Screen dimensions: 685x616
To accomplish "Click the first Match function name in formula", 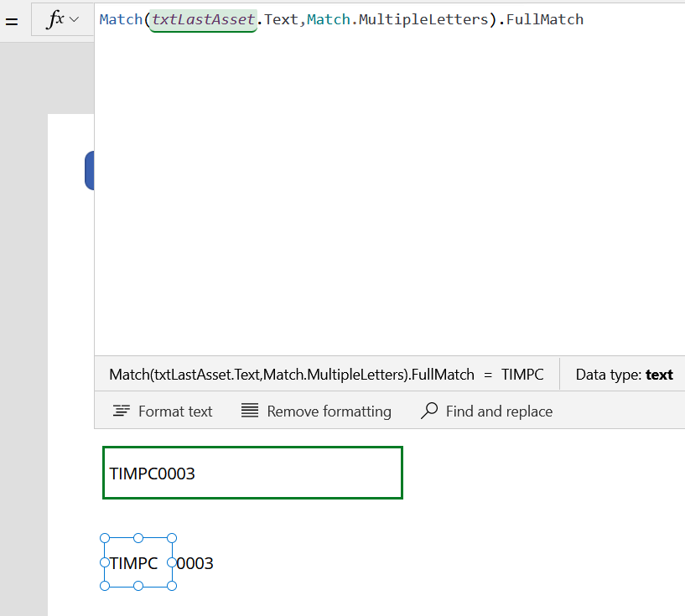I will point(121,19).
